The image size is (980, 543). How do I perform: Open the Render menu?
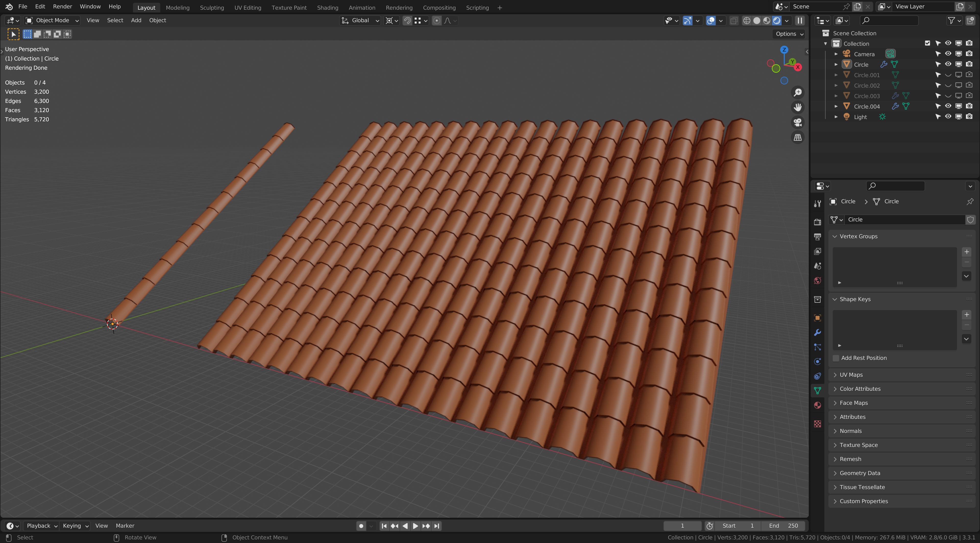62,6
